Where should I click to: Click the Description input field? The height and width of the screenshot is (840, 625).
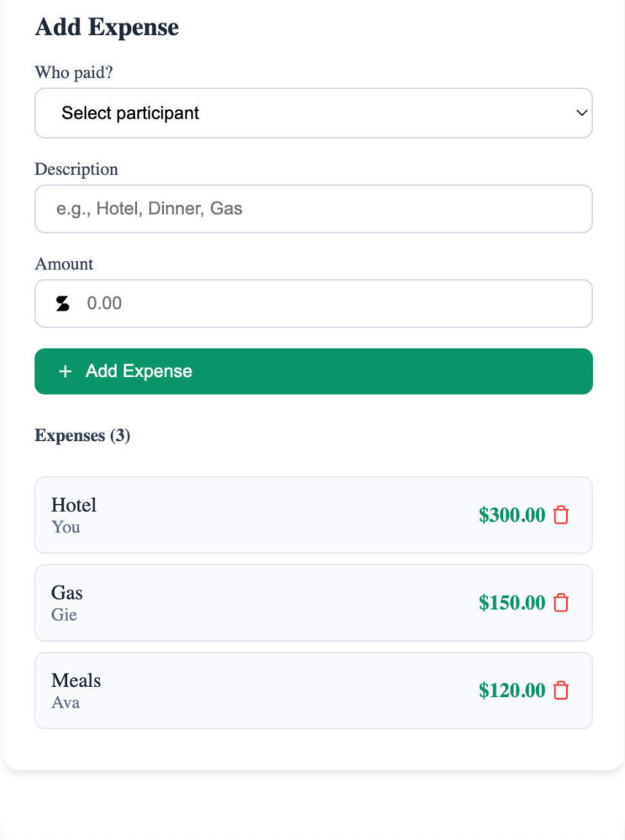[313, 208]
